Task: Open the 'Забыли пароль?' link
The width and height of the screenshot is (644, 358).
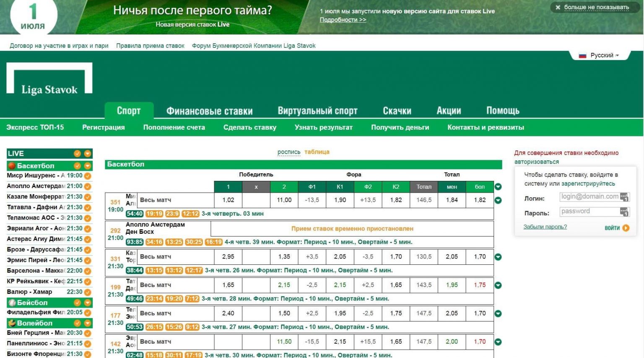Action: [x=545, y=227]
